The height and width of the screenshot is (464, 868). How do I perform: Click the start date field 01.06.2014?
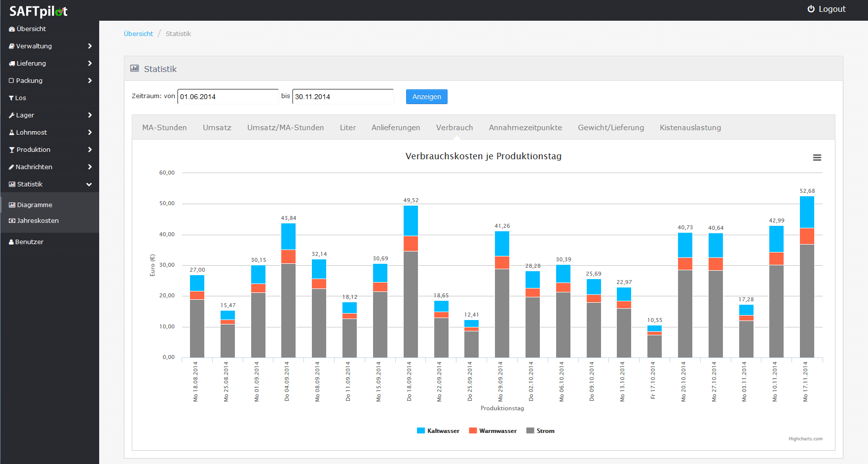pyautogui.click(x=228, y=97)
